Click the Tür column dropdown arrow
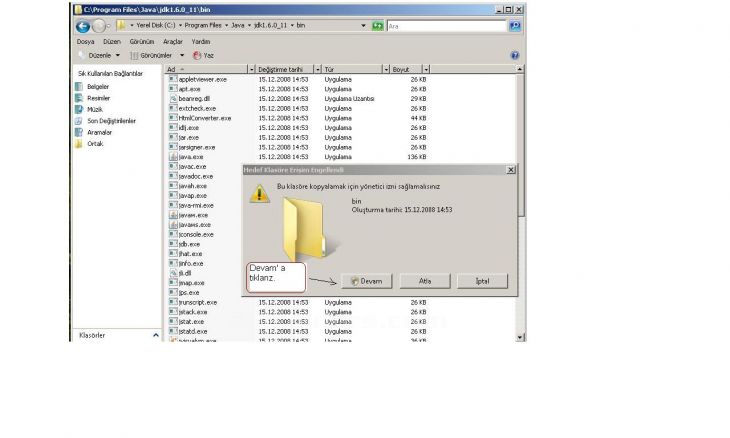730x438 pixels. [386, 69]
